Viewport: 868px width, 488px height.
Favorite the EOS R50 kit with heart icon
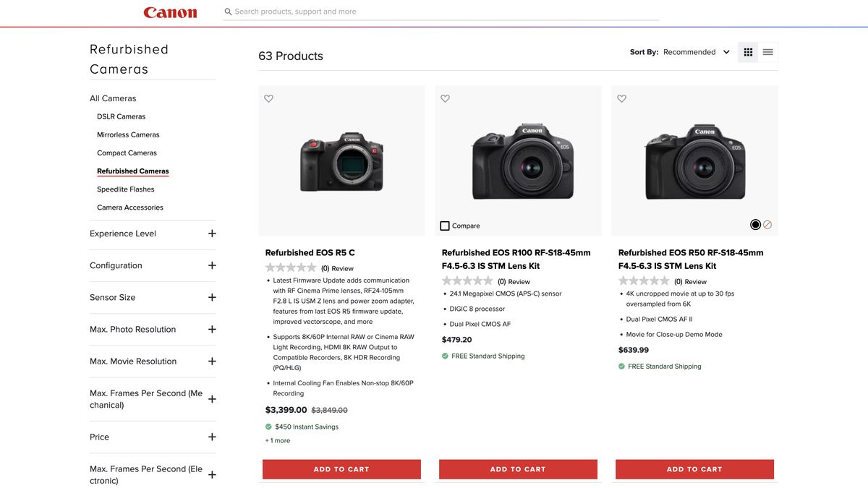click(621, 98)
